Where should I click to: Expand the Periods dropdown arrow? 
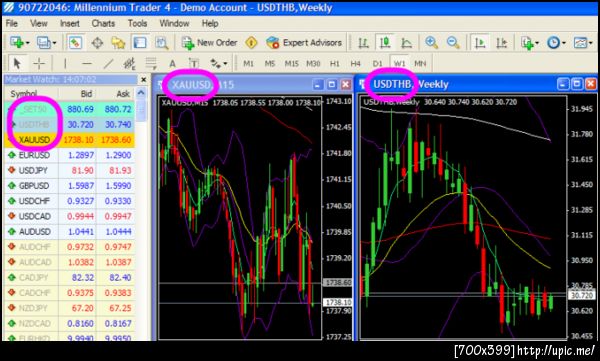pyautogui.click(x=564, y=43)
